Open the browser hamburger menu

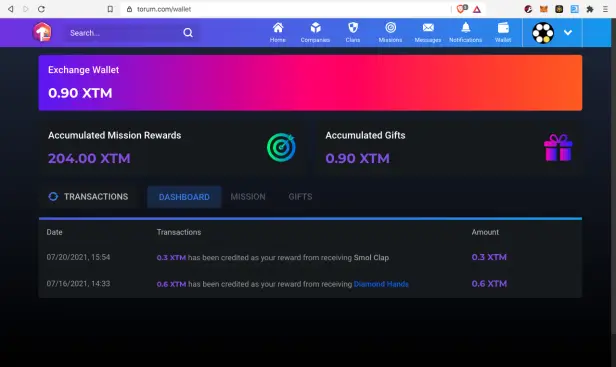click(x=605, y=9)
